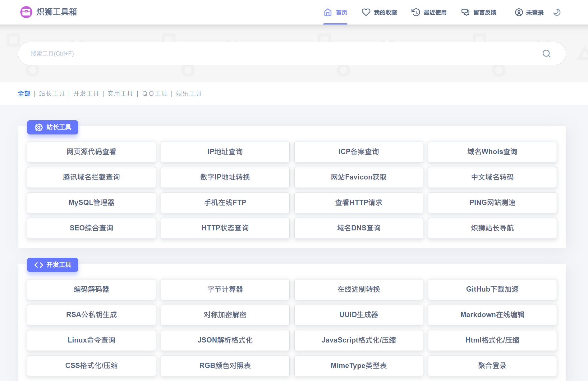Click the code brackets icon in 开发工具 header

click(39, 265)
